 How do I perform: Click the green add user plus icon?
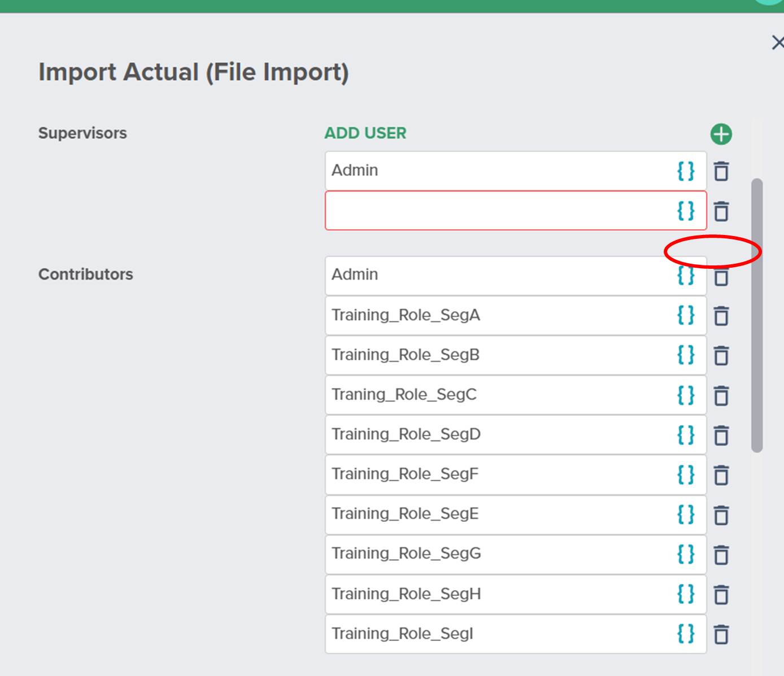pyautogui.click(x=721, y=134)
